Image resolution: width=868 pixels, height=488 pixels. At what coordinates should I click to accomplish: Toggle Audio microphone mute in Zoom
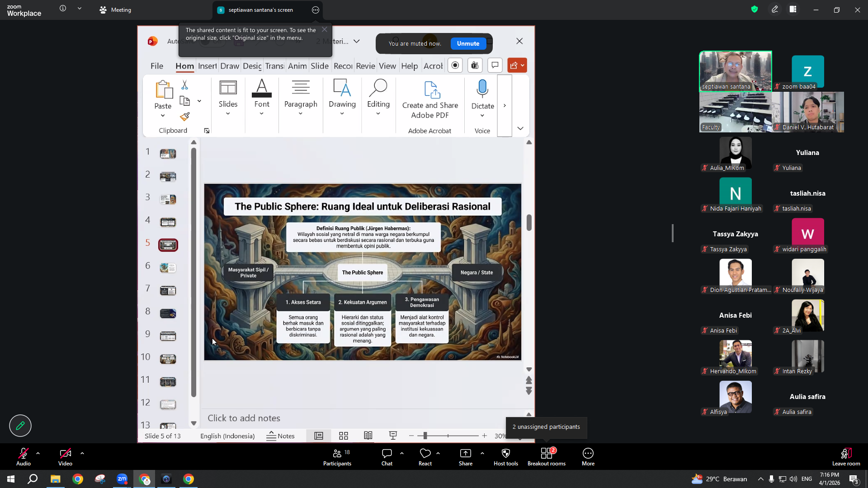(x=24, y=457)
